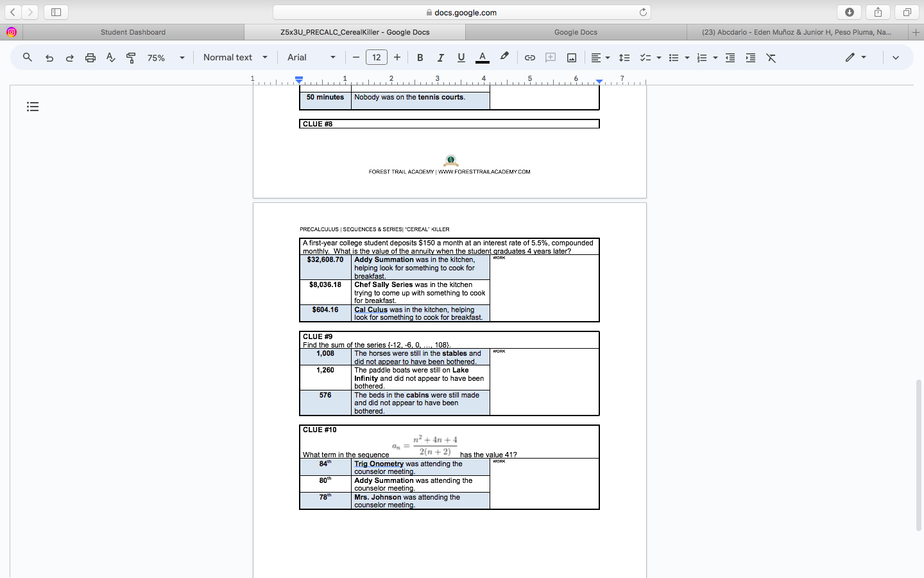
Task: Click the docs.google.com address bar
Action: coord(461,12)
